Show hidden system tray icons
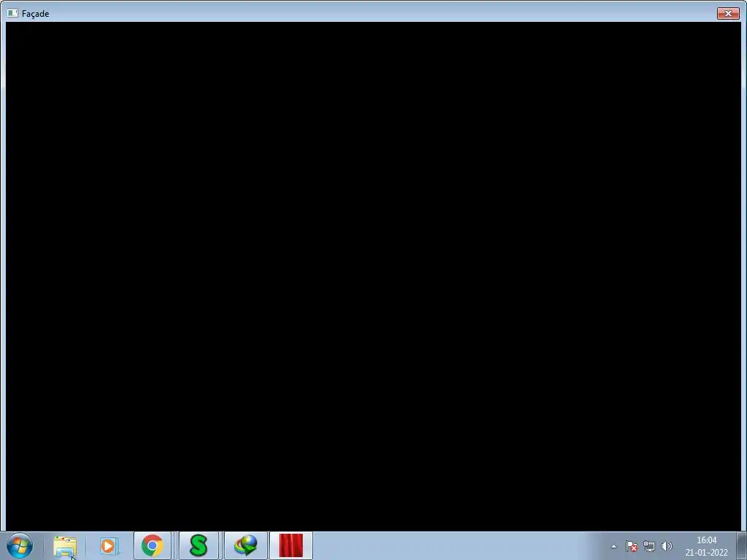Screen dimensions: 747x560 click(x=614, y=546)
